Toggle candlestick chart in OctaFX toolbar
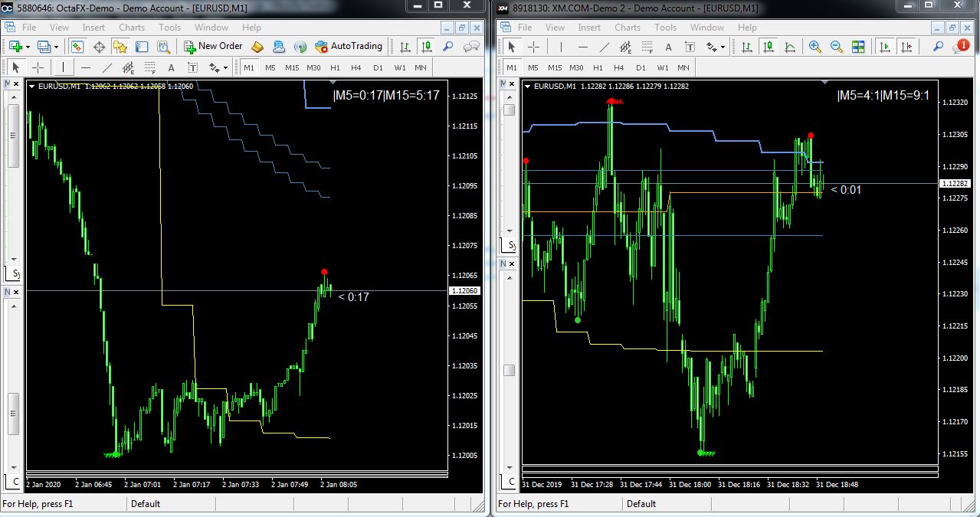The image size is (980, 517). tap(427, 47)
